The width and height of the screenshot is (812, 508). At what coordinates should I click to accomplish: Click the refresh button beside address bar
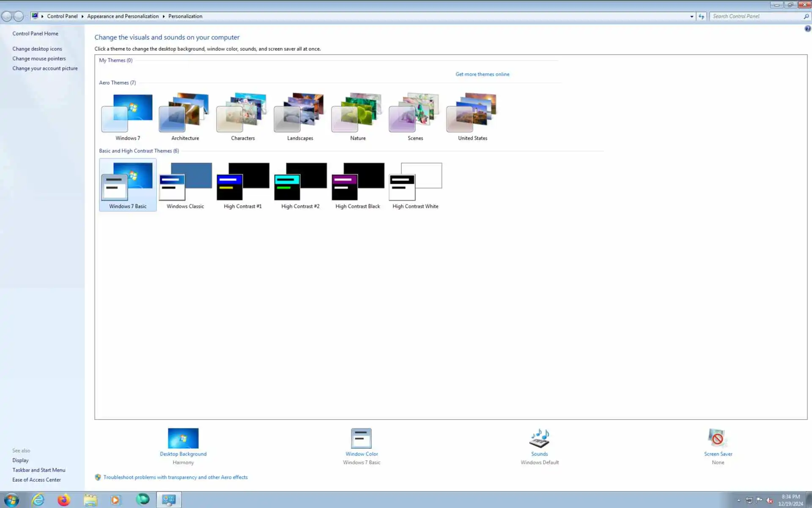(x=702, y=17)
